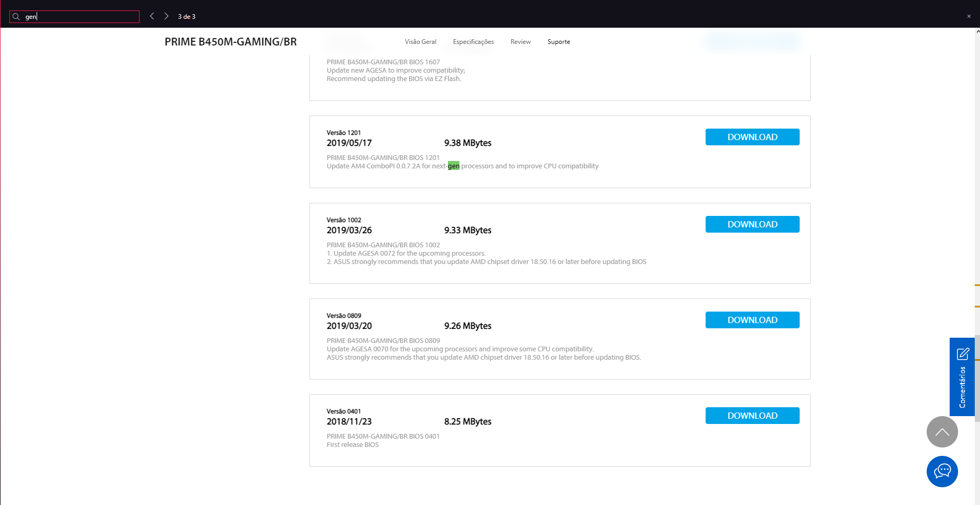Open the Visão Geral tab
Viewport: 980px width, 505px height.
tap(420, 42)
